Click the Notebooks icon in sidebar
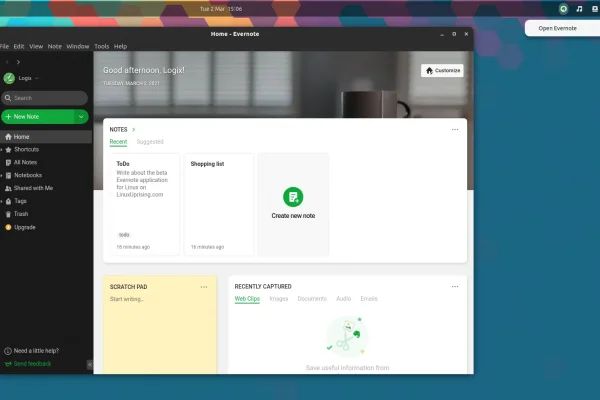Screen dimensions: 600x400 pyautogui.click(x=8, y=175)
